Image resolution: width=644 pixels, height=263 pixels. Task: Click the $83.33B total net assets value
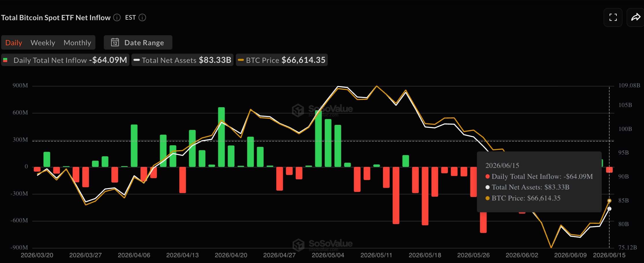(x=215, y=60)
